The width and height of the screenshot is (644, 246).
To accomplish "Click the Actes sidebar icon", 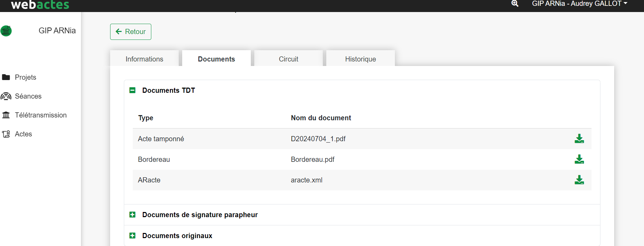I will pyautogui.click(x=6, y=134).
